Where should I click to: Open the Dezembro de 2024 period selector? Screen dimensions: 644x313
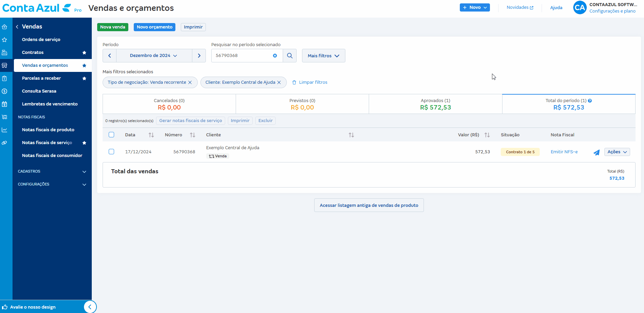pyautogui.click(x=154, y=56)
